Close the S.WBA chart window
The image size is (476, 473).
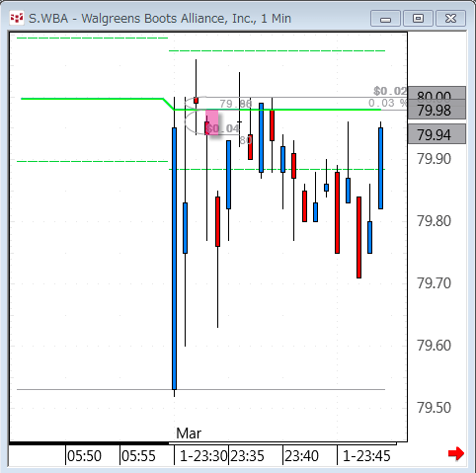tap(450, 18)
